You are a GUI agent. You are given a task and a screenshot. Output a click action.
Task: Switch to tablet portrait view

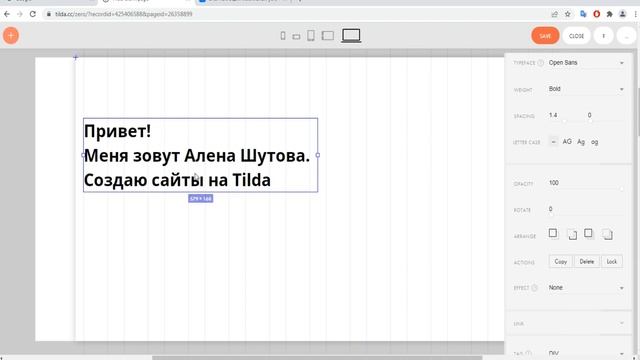coord(311,36)
